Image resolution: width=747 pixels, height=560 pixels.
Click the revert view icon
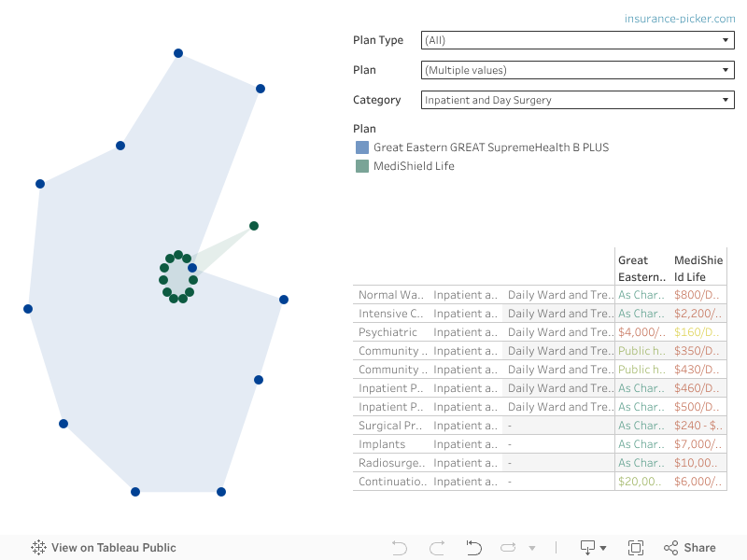(x=473, y=548)
